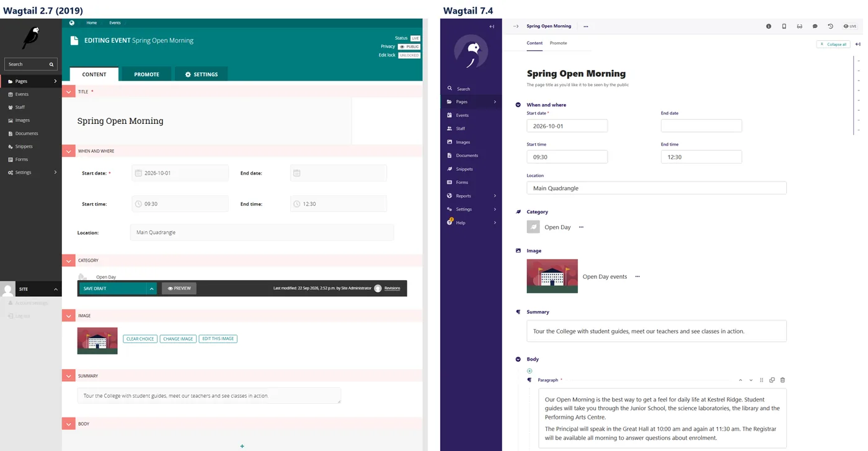Viewport: 868px width, 451px height.
Task: Open the mobile preview icon in Wagtail 7.4
Action: coord(784,27)
